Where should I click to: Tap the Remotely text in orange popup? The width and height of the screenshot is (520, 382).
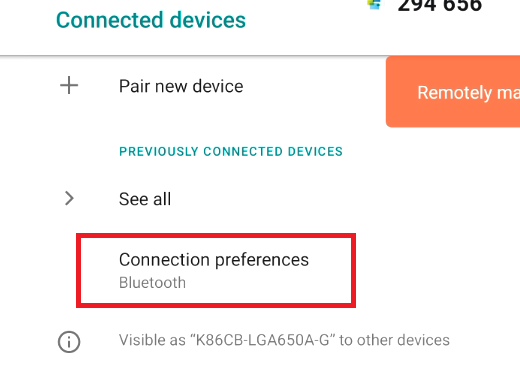click(x=454, y=93)
